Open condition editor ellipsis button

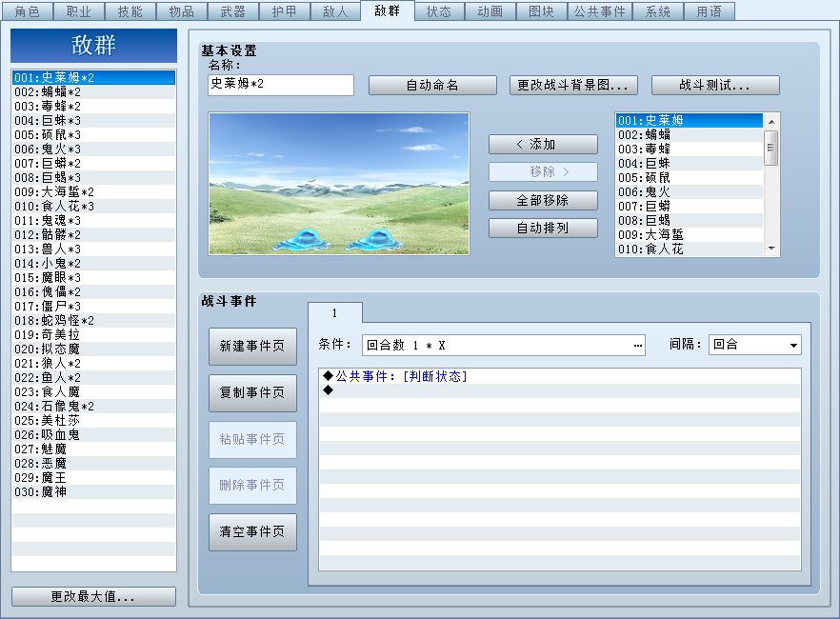637,346
